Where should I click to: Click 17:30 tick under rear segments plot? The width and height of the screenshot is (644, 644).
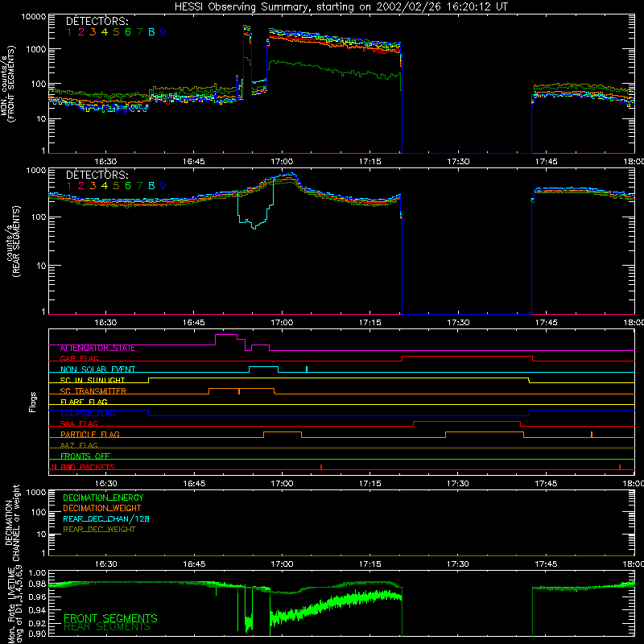(458, 323)
